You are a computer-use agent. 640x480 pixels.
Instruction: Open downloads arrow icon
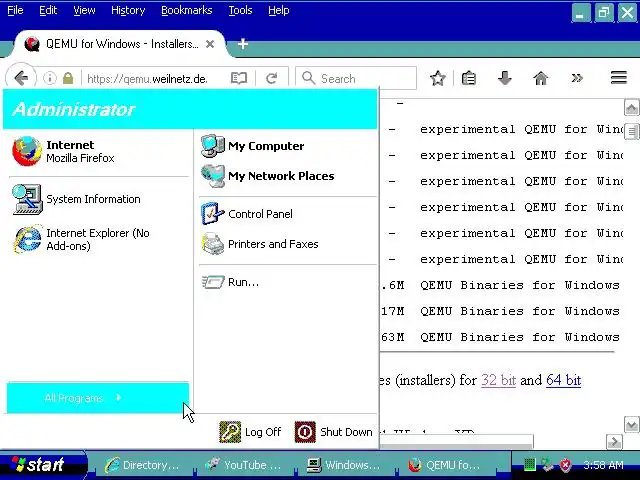click(x=505, y=78)
